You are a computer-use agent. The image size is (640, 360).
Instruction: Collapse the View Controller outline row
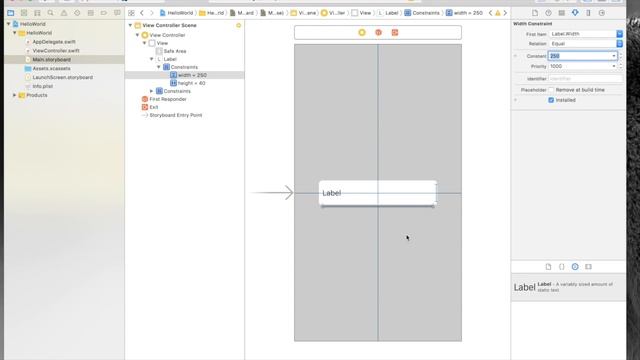pyautogui.click(x=138, y=35)
